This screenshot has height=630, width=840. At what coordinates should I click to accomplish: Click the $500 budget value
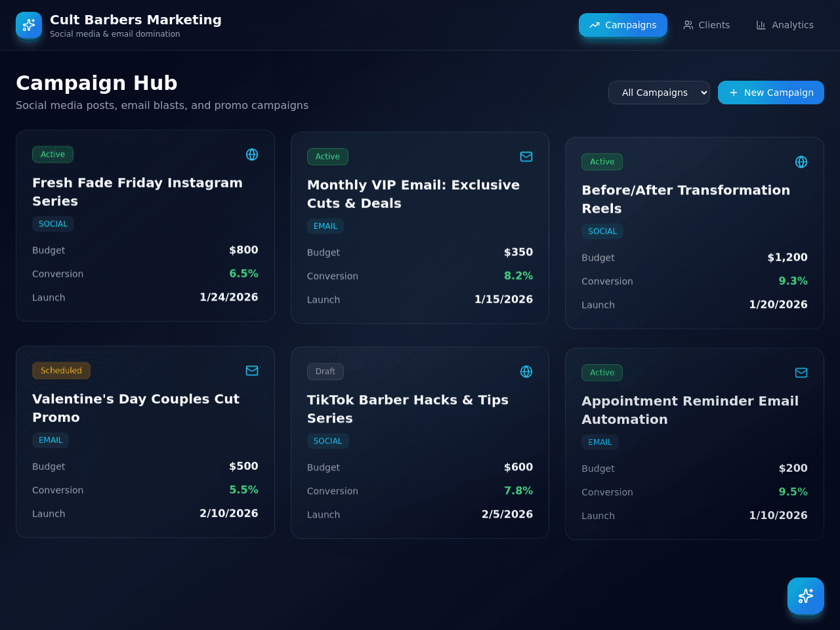[x=243, y=467]
